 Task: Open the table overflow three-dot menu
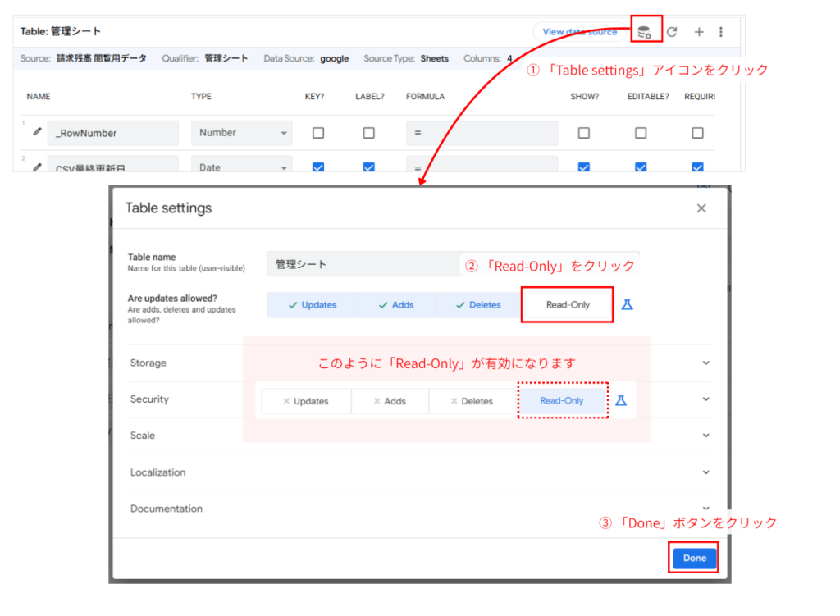(720, 31)
